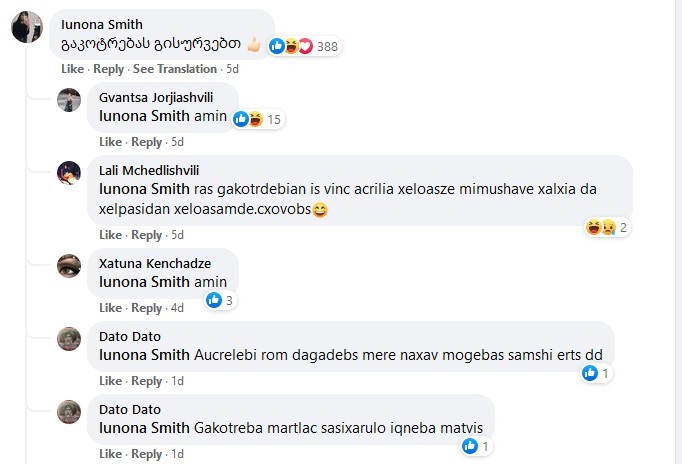Reply to Iunona Smith's top comment
Screen dimensions: 682x464
click(108, 69)
